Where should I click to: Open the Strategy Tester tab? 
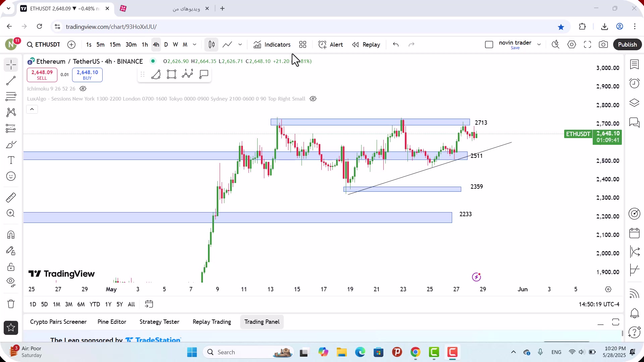click(x=159, y=322)
